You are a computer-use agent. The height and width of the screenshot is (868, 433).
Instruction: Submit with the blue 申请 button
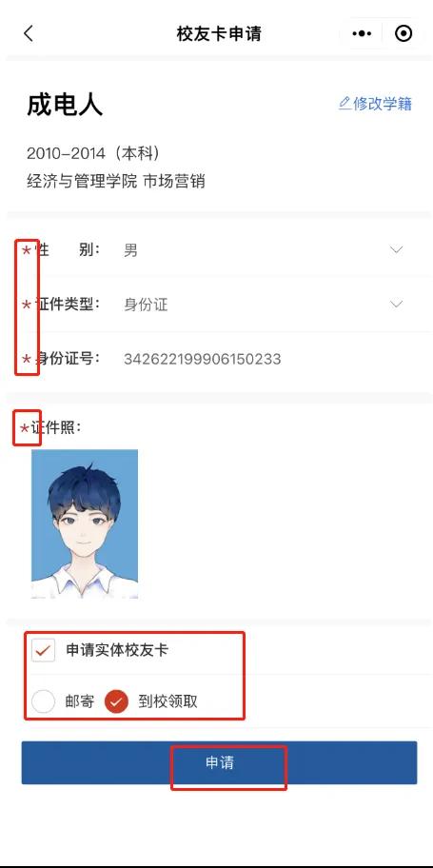219,762
